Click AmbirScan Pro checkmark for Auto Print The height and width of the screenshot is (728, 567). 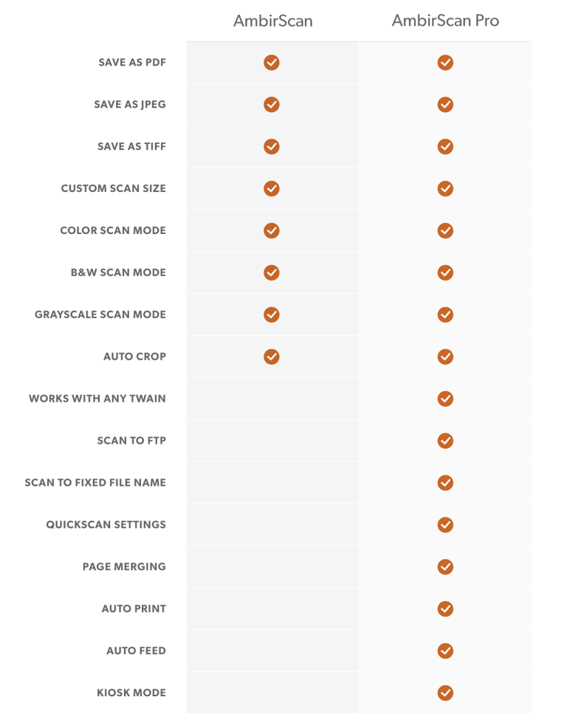click(x=445, y=609)
